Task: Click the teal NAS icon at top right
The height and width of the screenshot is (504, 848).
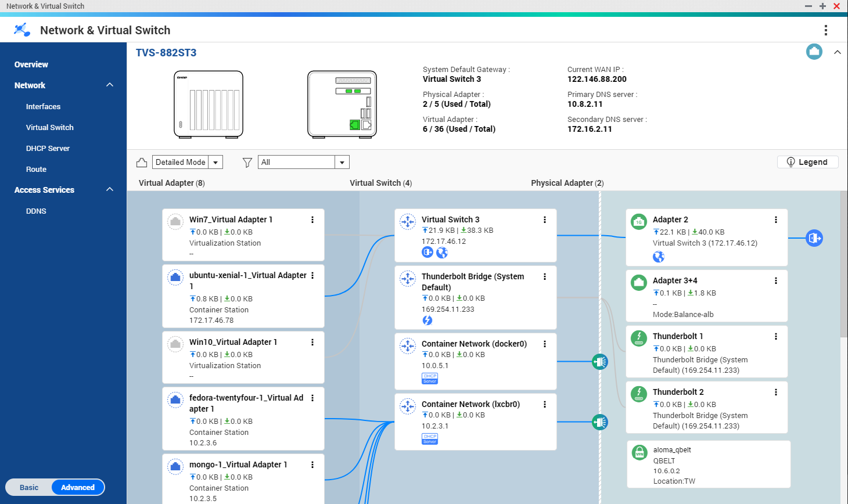Action: (814, 52)
